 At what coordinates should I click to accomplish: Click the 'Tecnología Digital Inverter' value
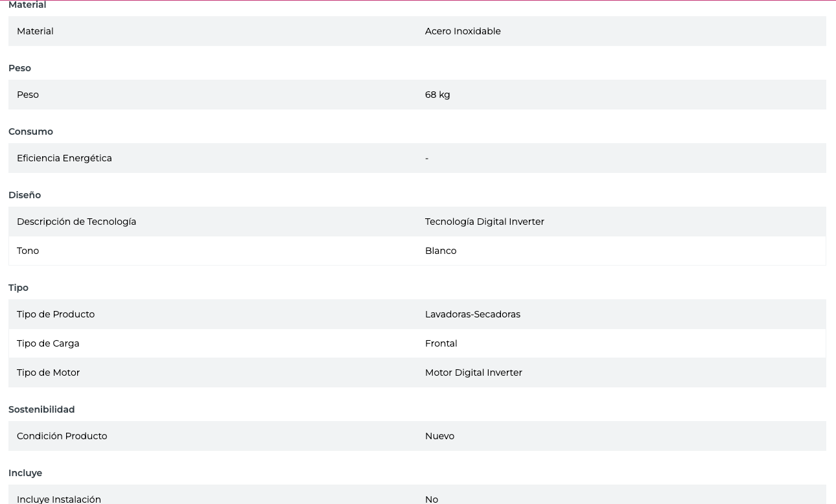484,222
